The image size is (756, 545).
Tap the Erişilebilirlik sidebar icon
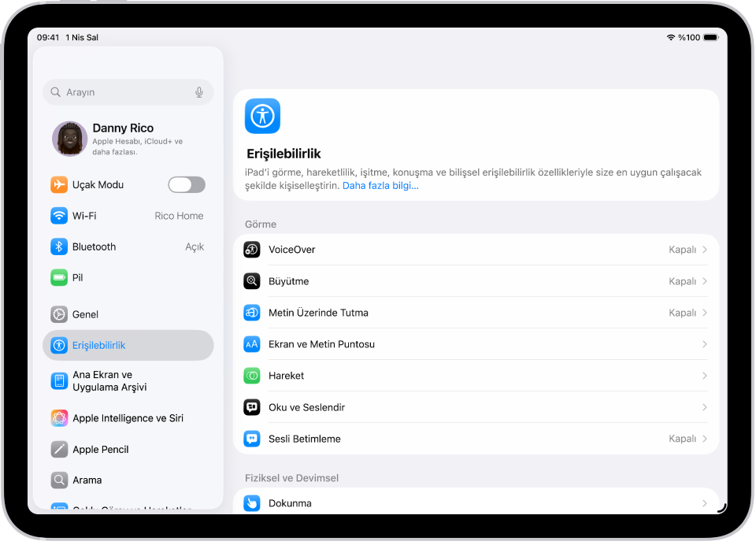[x=59, y=345]
